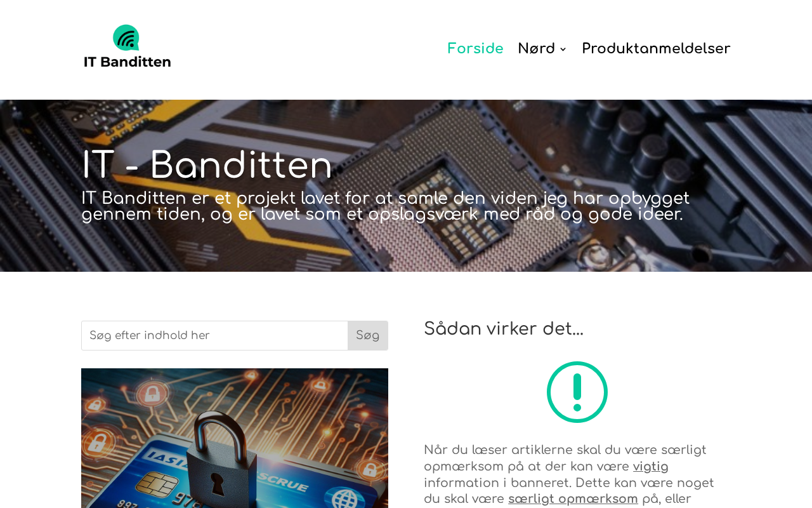Expand the chevron next to Nørd
Viewport: 812px width, 508px height.
point(563,50)
